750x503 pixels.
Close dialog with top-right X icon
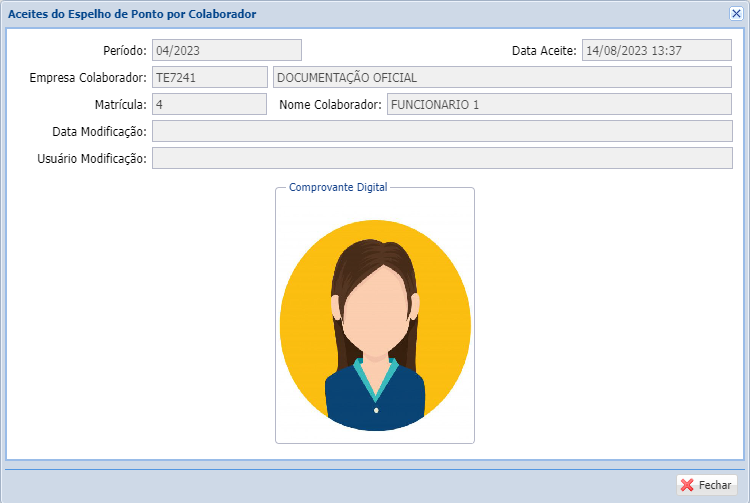click(x=736, y=14)
